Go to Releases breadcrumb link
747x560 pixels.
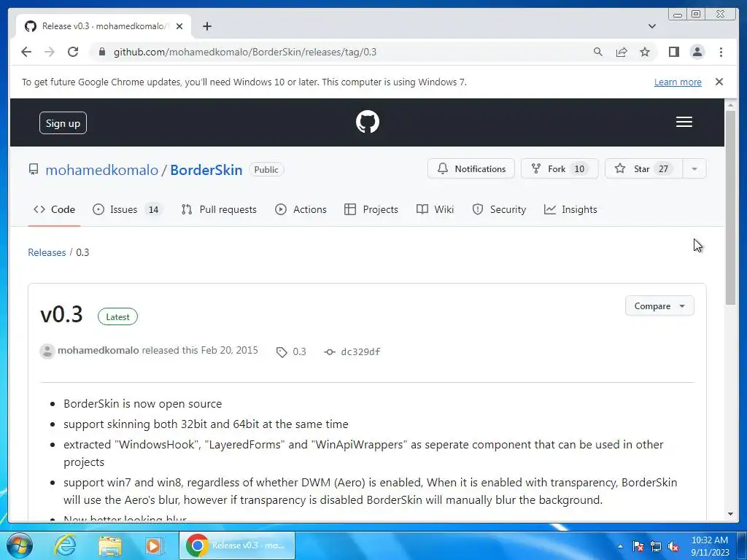pos(47,252)
